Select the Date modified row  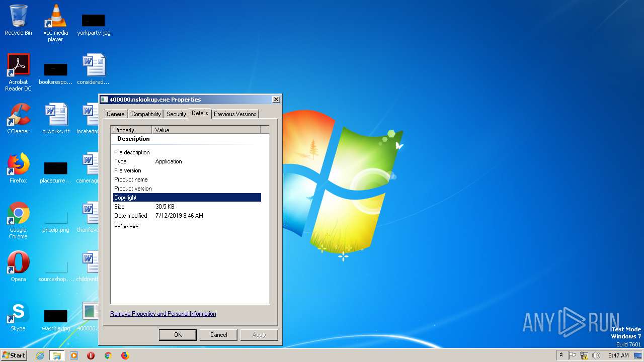tap(187, 216)
